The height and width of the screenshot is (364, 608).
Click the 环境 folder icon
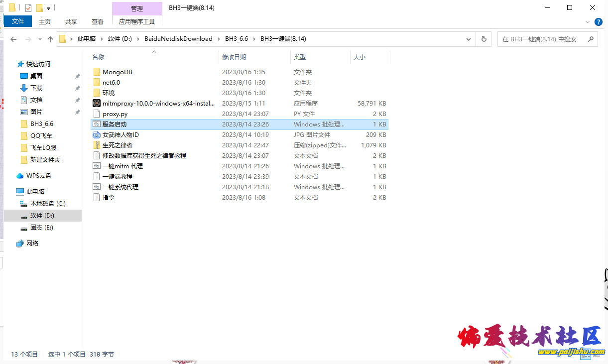point(97,93)
